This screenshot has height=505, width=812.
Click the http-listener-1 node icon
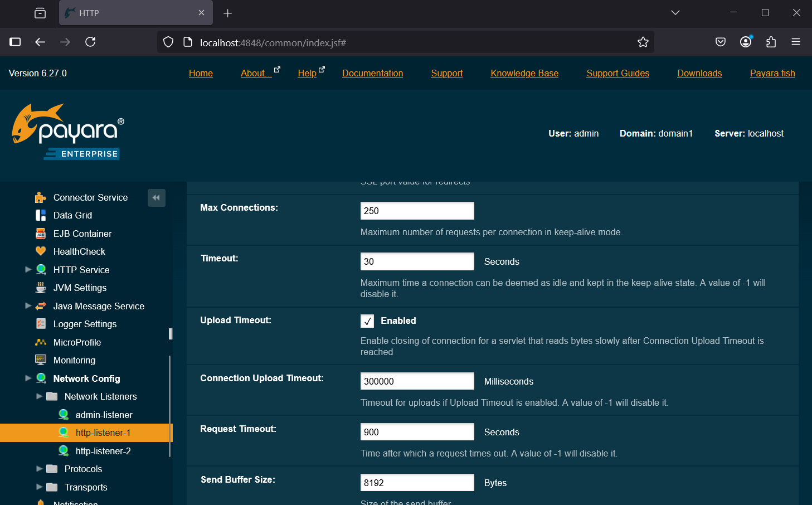click(x=64, y=433)
